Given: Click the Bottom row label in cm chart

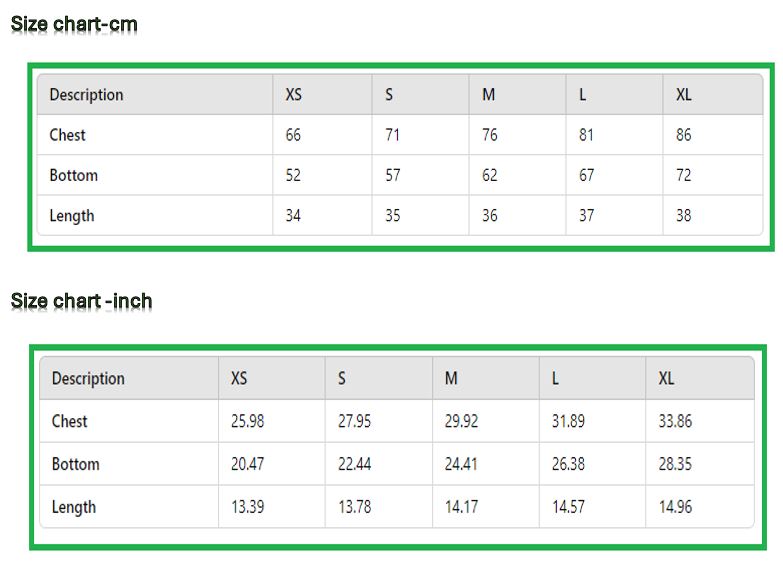Looking at the screenshot, I should (x=73, y=175).
